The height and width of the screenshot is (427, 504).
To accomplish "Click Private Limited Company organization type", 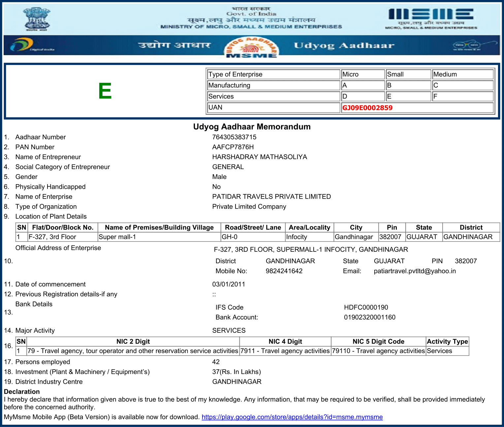I will tap(249, 207).
